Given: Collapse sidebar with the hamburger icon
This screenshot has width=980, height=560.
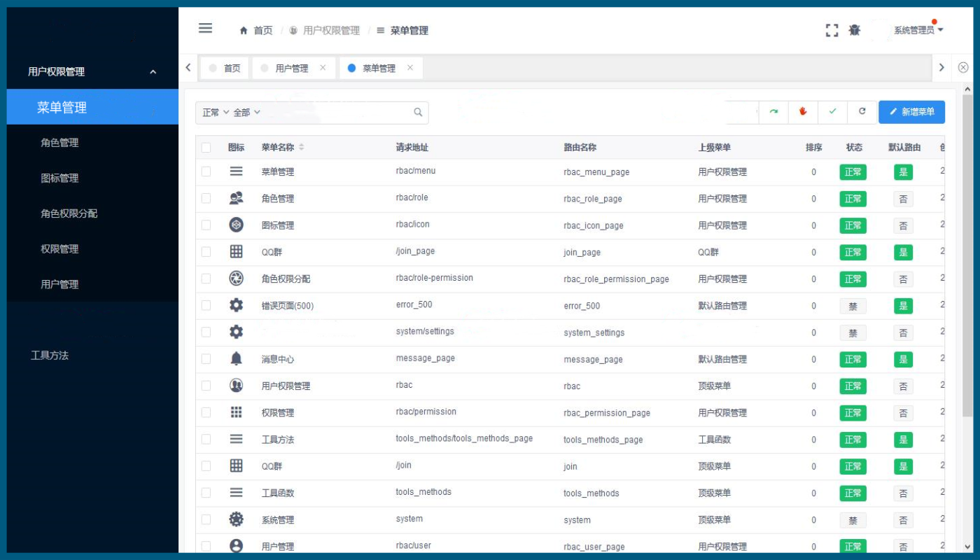Looking at the screenshot, I should (x=205, y=28).
